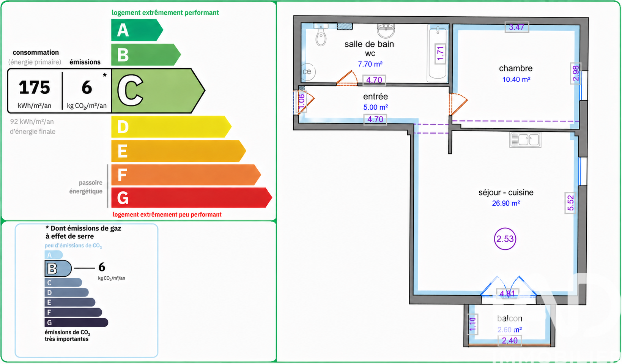Click the washbasin symbol in salle de bain
The width and height of the screenshot is (622, 364).
point(386,30)
